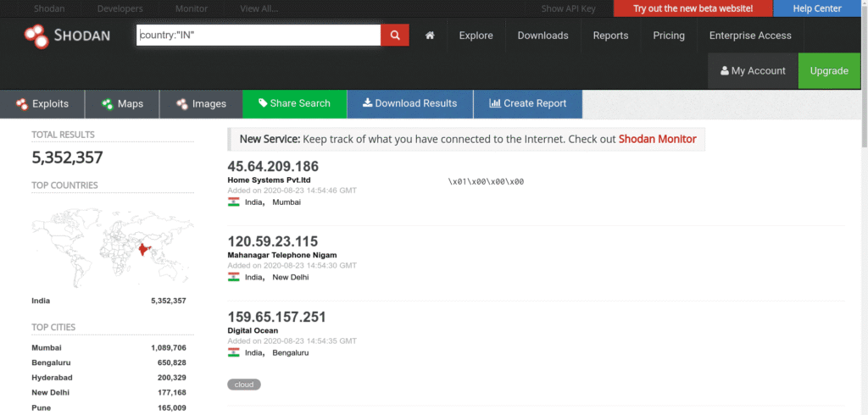The height and width of the screenshot is (415, 868).
Task: Filter by Hyderabad in Top Cities
Action: (52, 378)
